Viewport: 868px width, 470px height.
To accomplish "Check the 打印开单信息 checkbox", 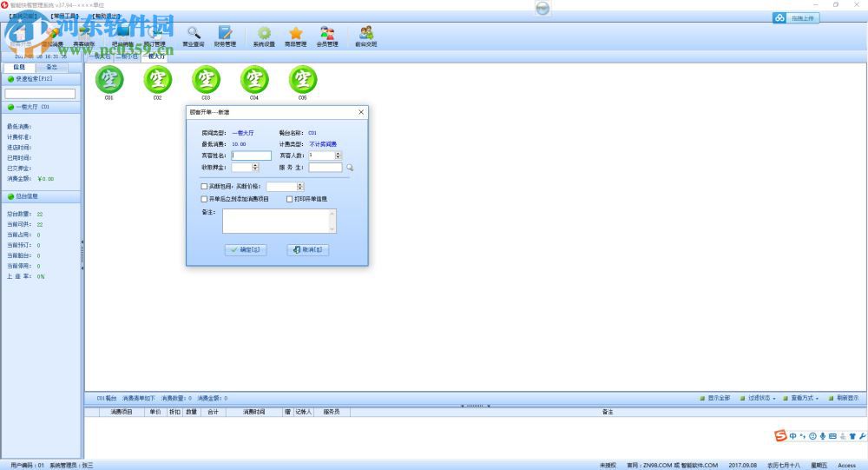I will point(290,199).
